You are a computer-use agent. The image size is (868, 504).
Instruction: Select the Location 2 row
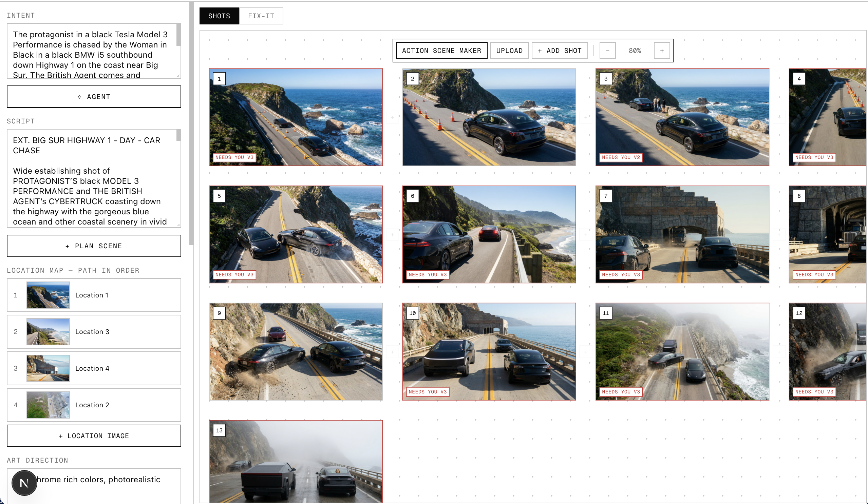(x=94, y=405)
